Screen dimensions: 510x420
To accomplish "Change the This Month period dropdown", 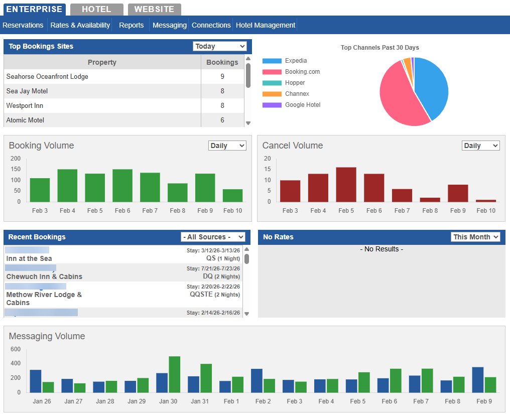I will (x=475, y=237).
